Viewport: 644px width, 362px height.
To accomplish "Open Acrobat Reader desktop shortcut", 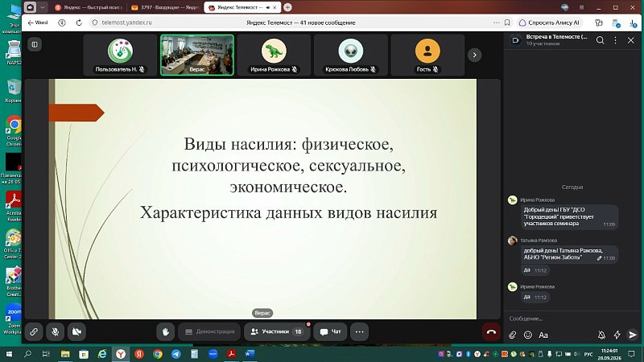I will pyautogui.click(x=13, y=207).
